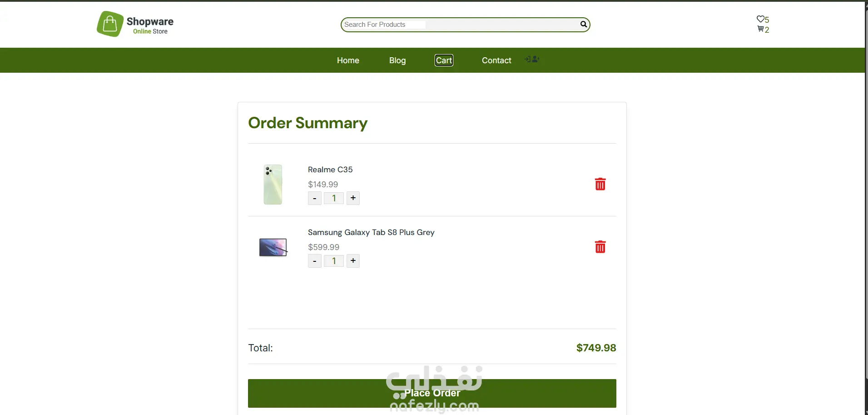The width and height of the screenshot is (868, 415).
Task: Open the shopping cart icon showing 2
Action: [x=760, y=29]
